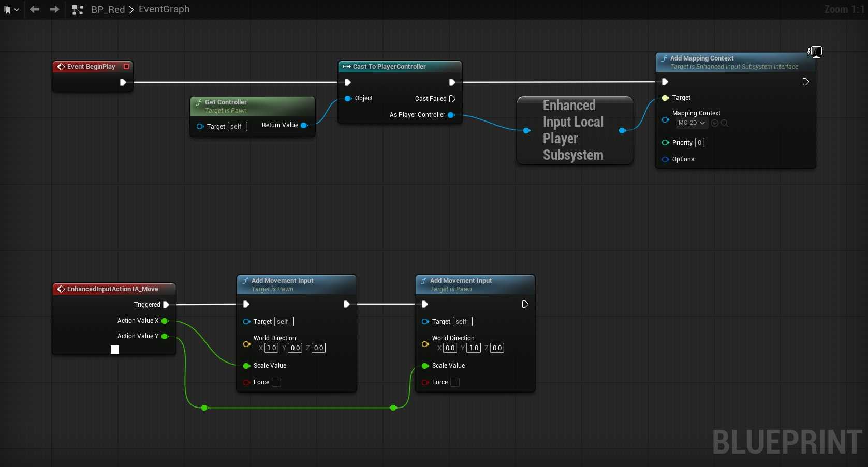
Task: Click the Priority value field on Add Mapping Context
Action: (699, 143)
